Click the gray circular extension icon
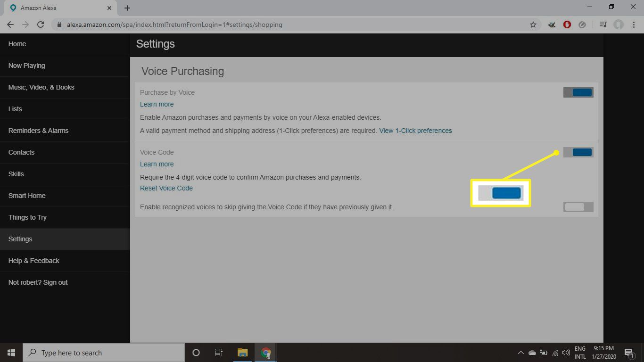The image size is (644, 362). coord(582,25)
